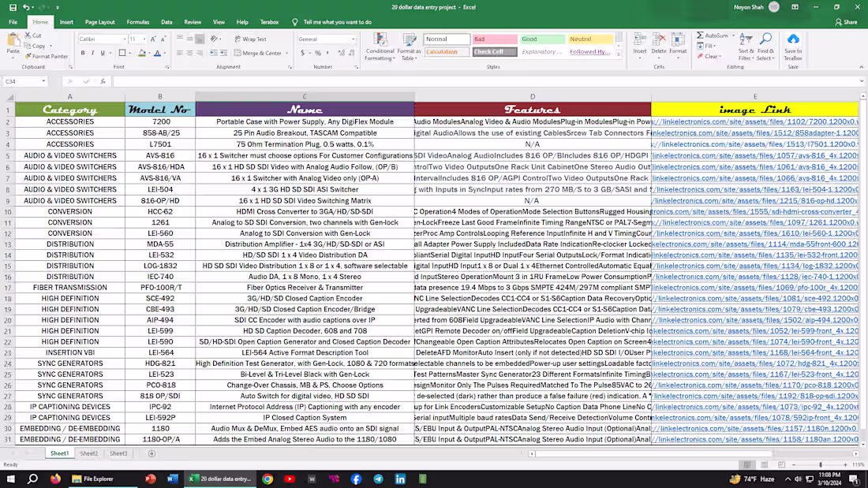868x488 pixels.
Task: Click the AutoSum sigma icon
Action: pyautogui.click(x=701, y=35)
